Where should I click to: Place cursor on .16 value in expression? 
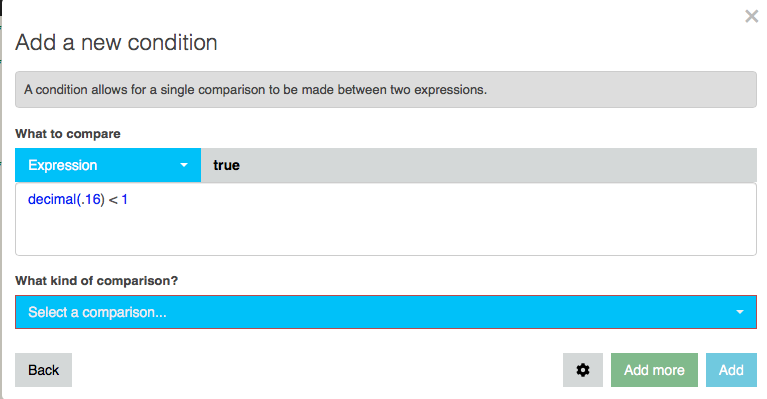[x=91, y=200]
